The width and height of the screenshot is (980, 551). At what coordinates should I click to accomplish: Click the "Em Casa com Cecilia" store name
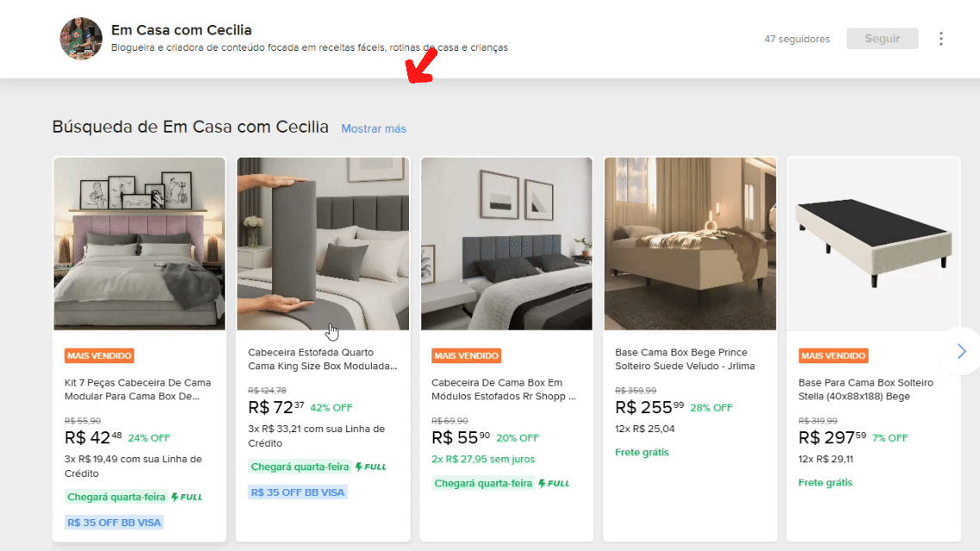coord(181,29)
